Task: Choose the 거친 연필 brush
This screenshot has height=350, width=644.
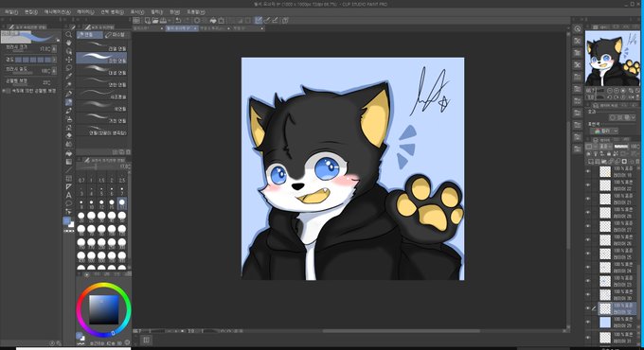Action: tap(102, 119)
